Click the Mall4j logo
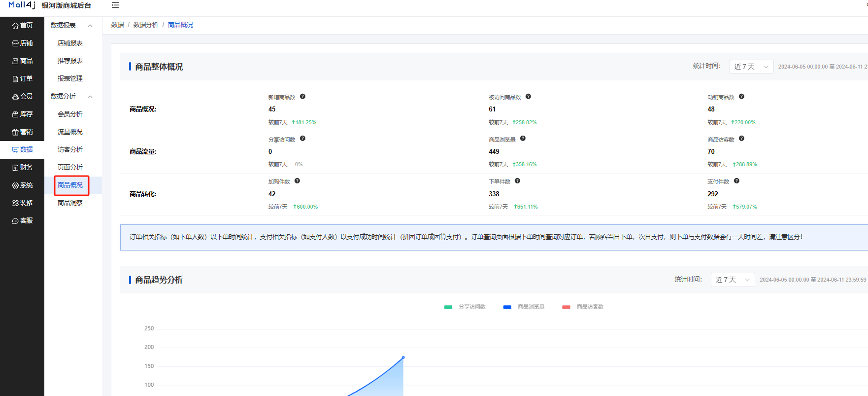 22,5
